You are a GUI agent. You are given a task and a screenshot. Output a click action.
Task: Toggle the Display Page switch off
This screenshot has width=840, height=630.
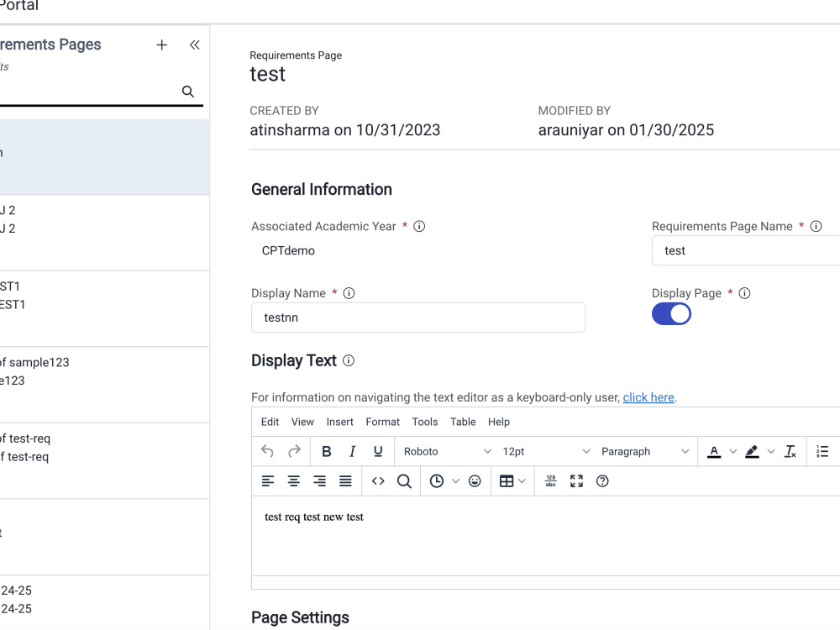point(671,314)
